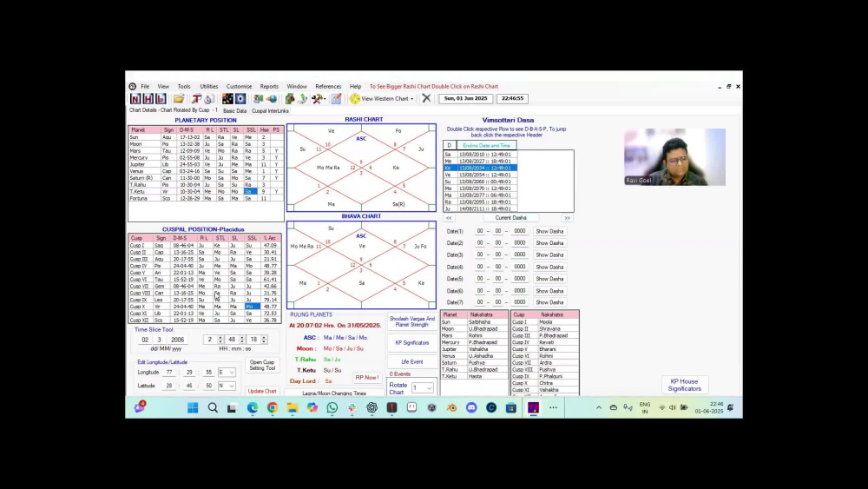868x489 pixels.
Task: Click the red N new chart icon
Action: click(135, 98)
